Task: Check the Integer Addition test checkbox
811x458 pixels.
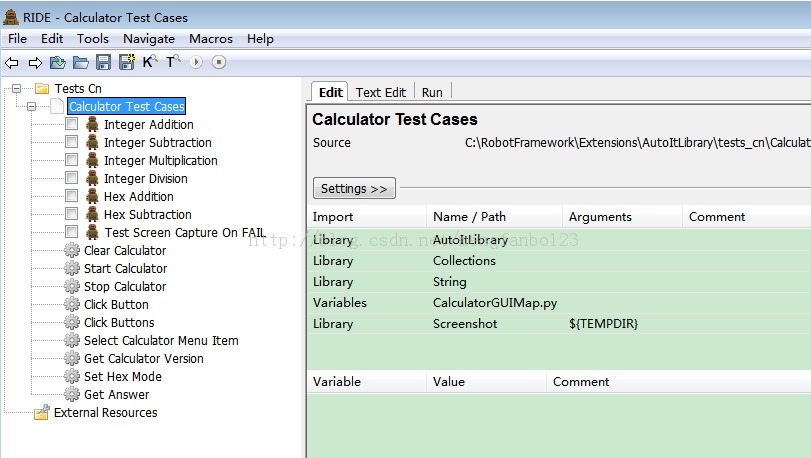Action: (x=71, y=124)
